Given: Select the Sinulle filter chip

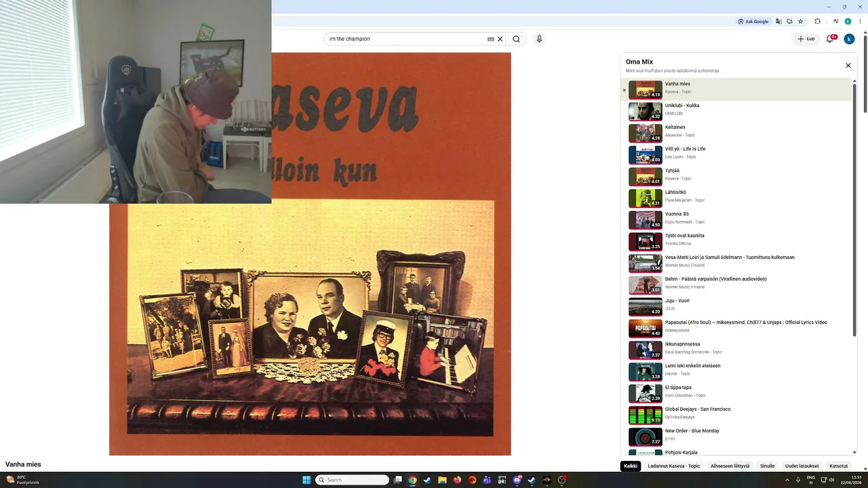Looking at the screenshot, I should 767,466.
